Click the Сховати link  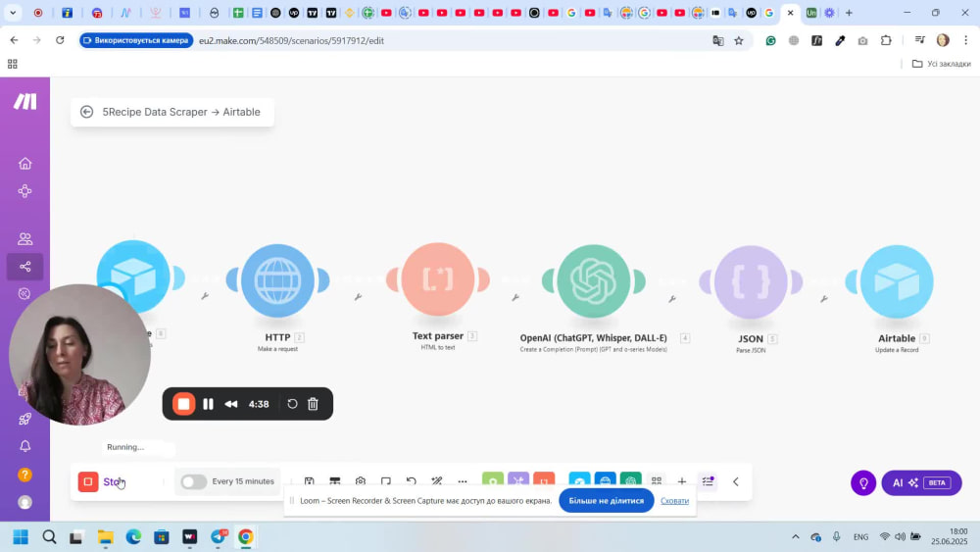click(x=675, y=501)
